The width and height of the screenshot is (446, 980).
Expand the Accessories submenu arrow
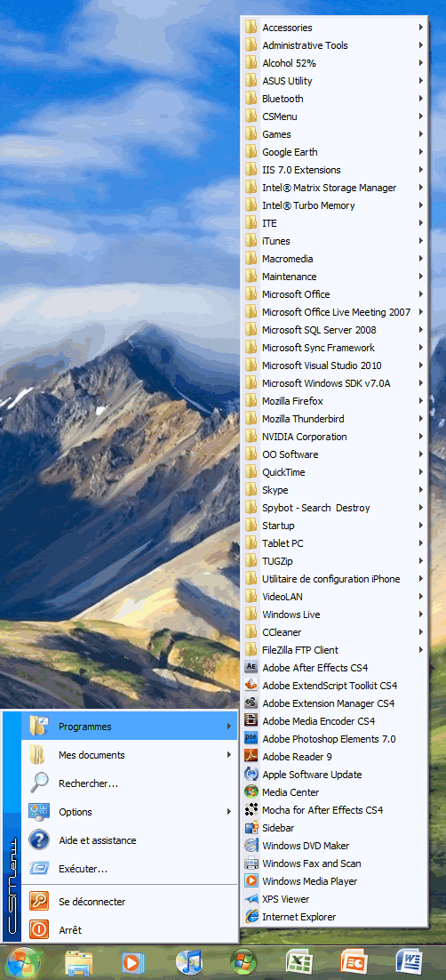pyautogui.click(x=422, y=28)
